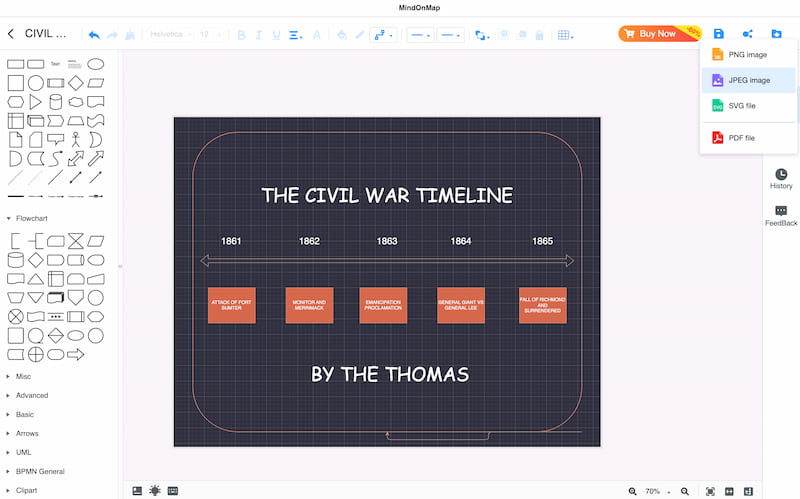Open the Helvetica font family dropdown
The width and height of the screenshot is (800, 499).
click(x=171, y=34)
